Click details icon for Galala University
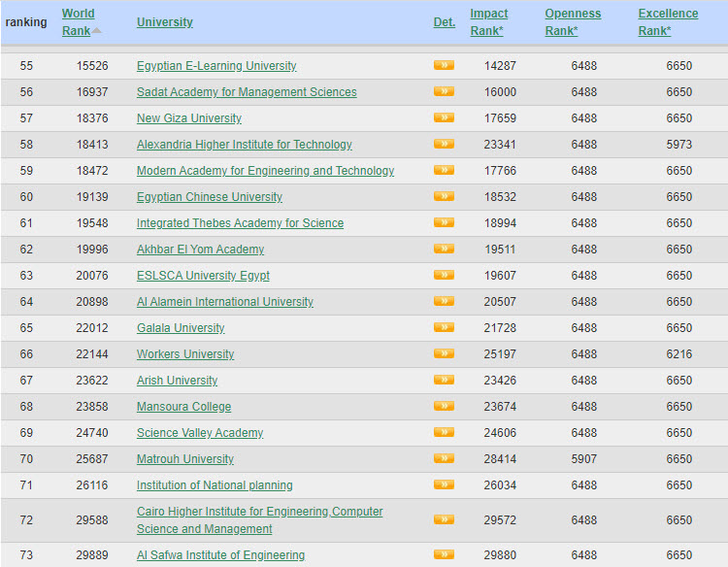Viewport: 728px width, 567px height. pos(444,328)
